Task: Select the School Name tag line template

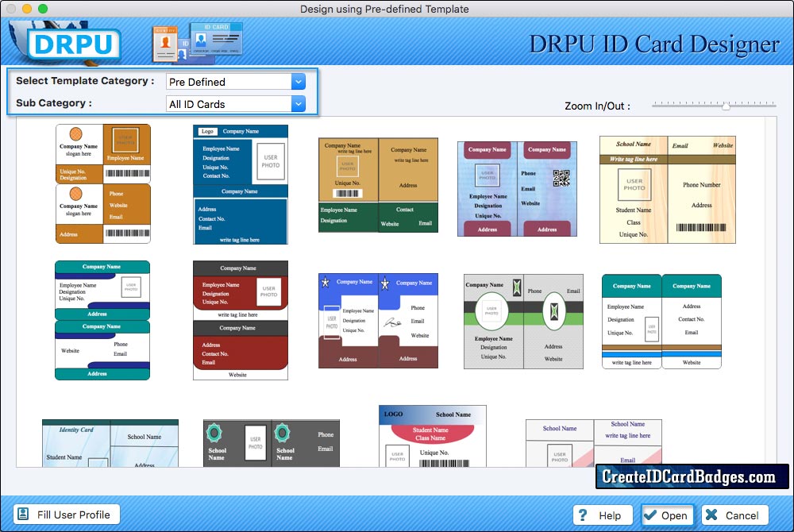Action: click(x=593, y=443)
